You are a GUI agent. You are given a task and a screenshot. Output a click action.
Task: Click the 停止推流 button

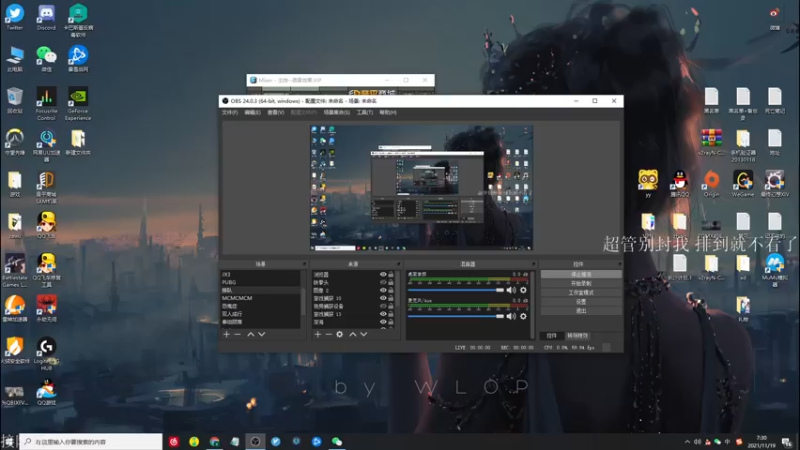pos(581,274)
